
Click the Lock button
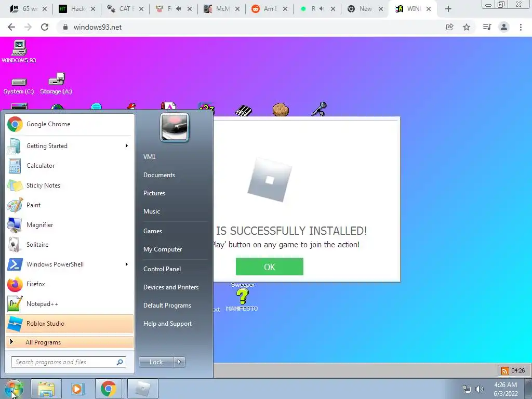pos(156,362)
